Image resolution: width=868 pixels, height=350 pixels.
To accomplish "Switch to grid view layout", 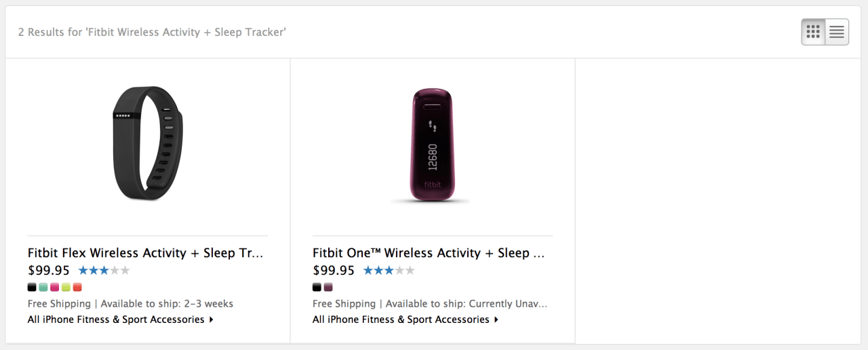I will 813,31.
